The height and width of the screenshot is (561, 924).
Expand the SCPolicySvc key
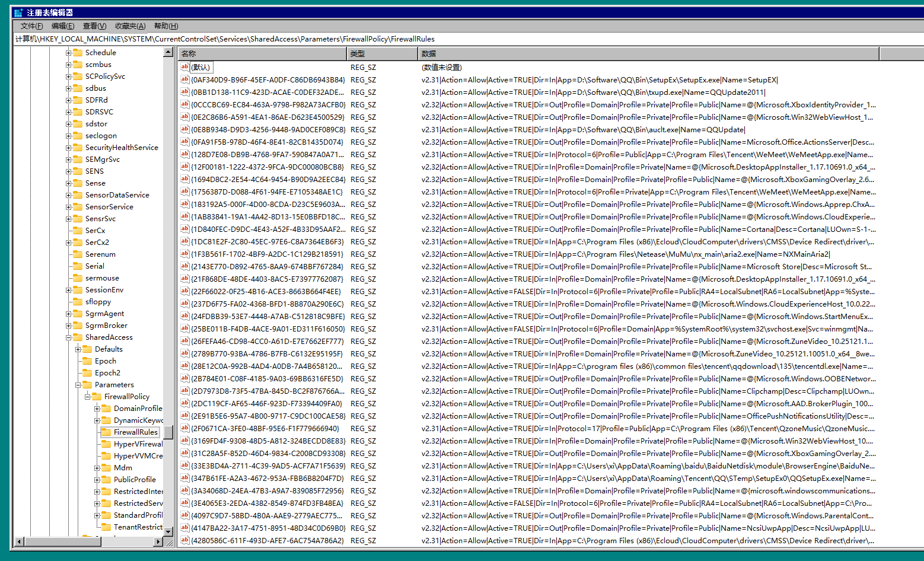[x=69, y=76]
